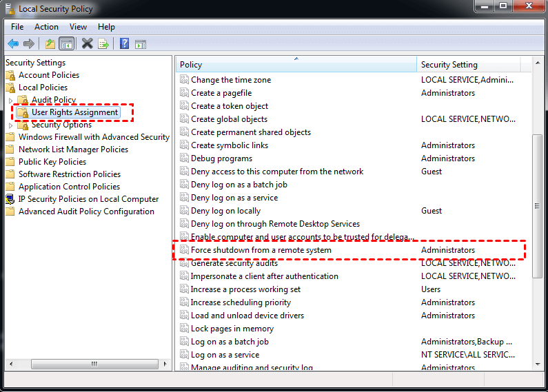Image resolution: width=548 pixels, height=392 pixels.
Task: Open Help via the blue question mark icon
Action: coord(124,44)
